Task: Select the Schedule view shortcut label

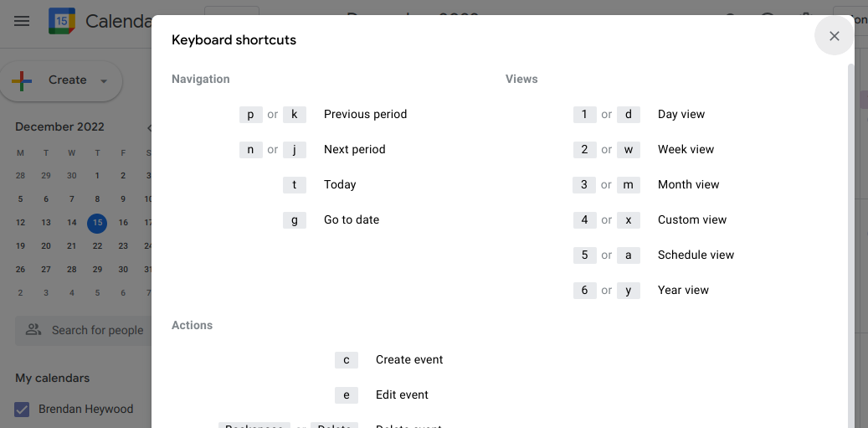Action: click(x=696, y=255)
